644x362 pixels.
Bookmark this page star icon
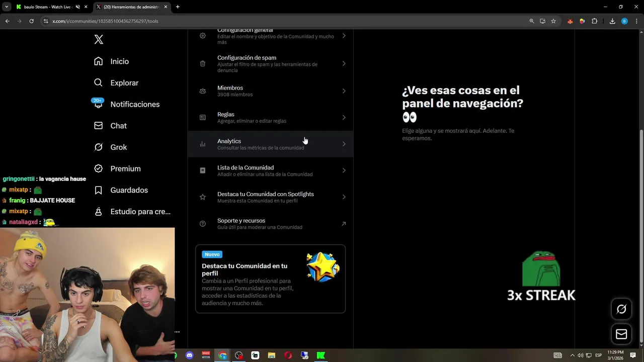pyautogui.click(x=553, y=21)
